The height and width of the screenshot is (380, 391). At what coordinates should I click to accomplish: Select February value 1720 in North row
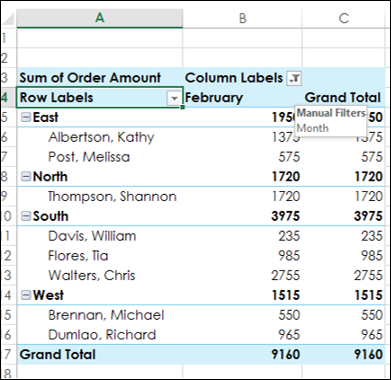[285, 177]
